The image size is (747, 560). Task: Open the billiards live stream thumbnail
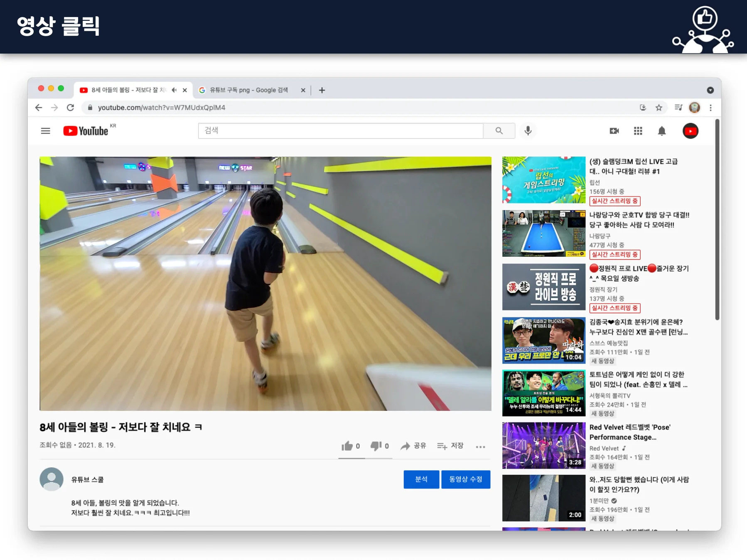point(544,233)
